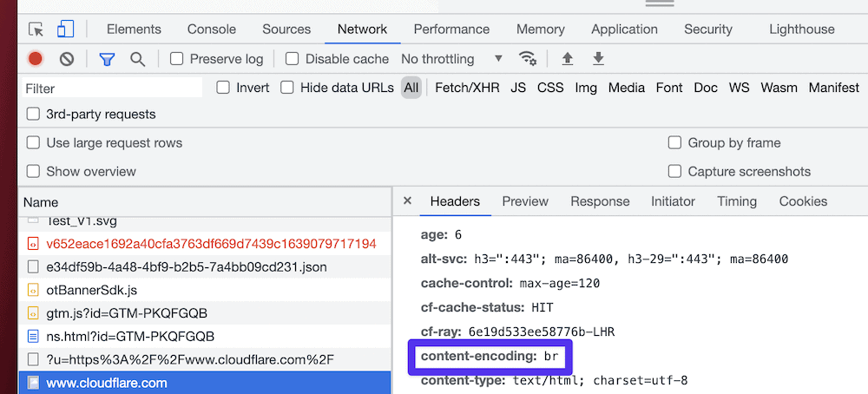This screenshot has height=394, width=868.
Task: Switch to the Console tab
Action: coord(211,30)
